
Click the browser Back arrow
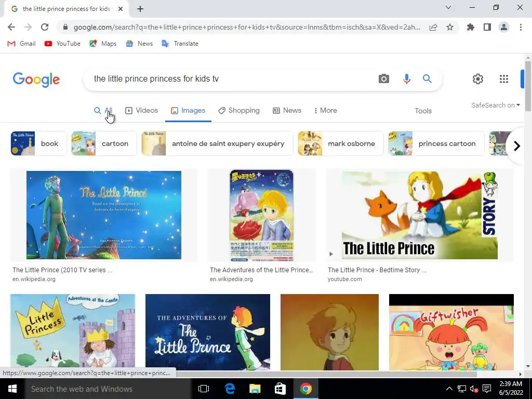tap(11, 27)
